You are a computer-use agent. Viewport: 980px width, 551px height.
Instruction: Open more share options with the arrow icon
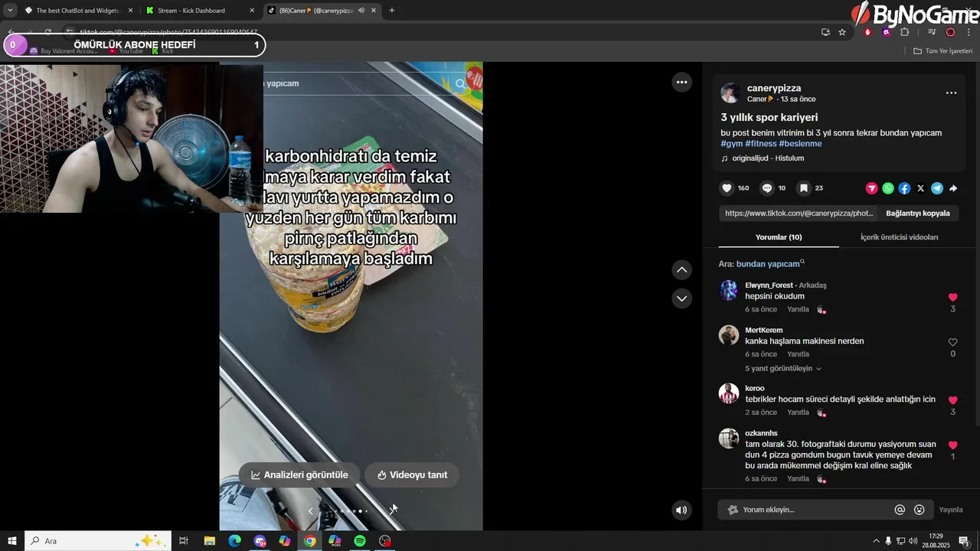(953, 188)
